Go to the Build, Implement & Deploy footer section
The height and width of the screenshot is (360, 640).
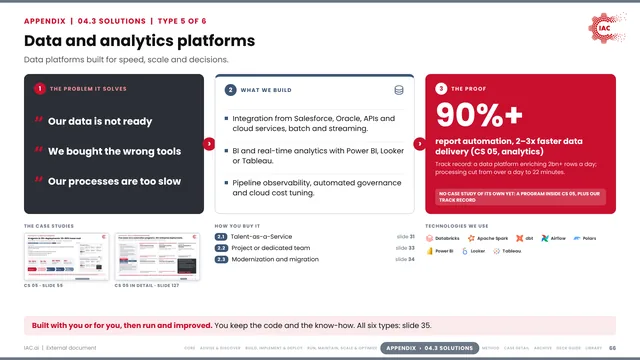click(273, 348)
